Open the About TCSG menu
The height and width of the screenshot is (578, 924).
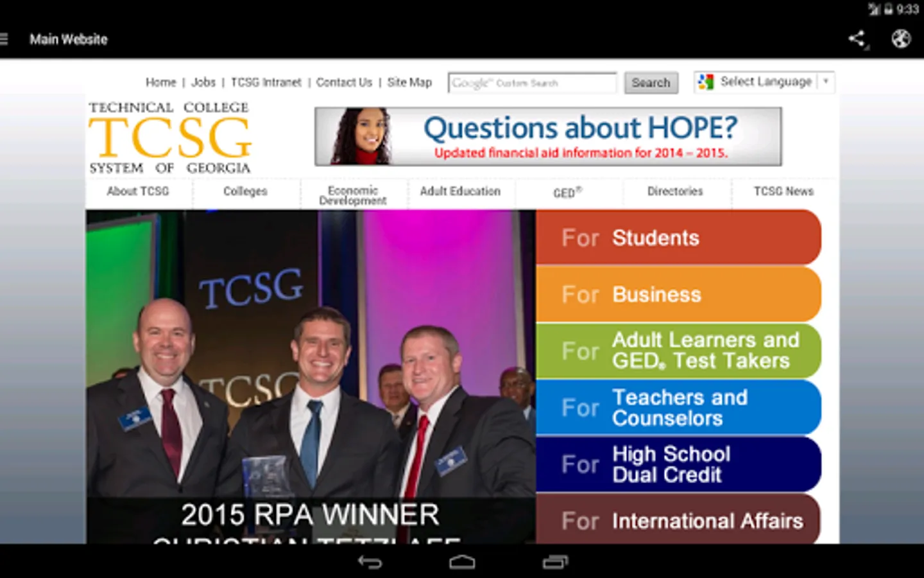138,191
